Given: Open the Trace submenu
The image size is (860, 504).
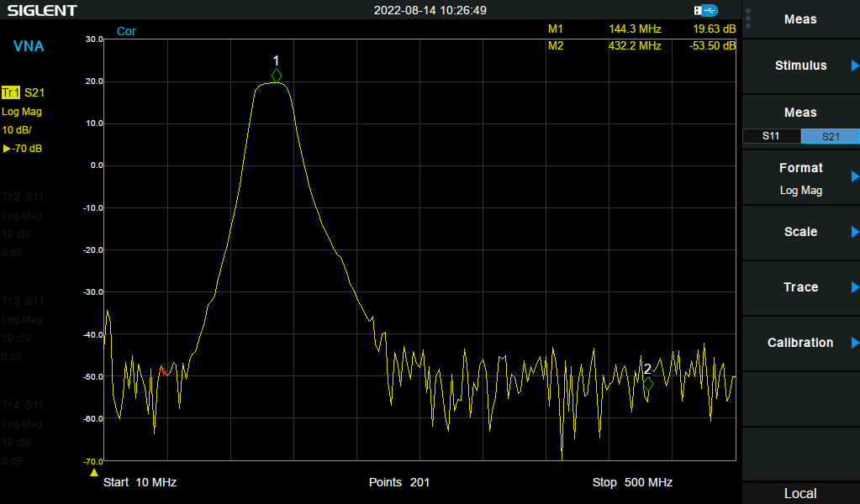Looking at the screenshot, I should click(x=801, y=287).
